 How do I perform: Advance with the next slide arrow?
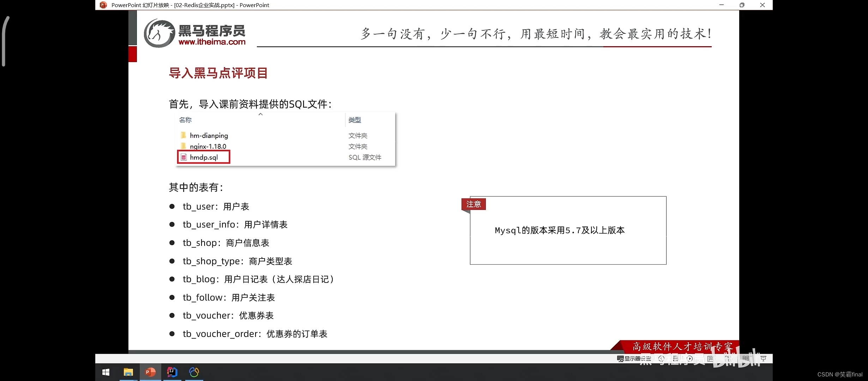point(689,358)
